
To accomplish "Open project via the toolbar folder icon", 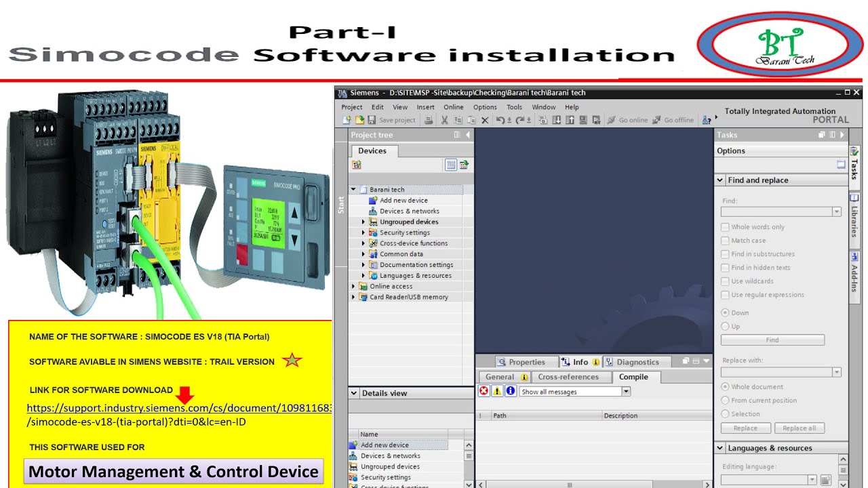I will (359, 120).
